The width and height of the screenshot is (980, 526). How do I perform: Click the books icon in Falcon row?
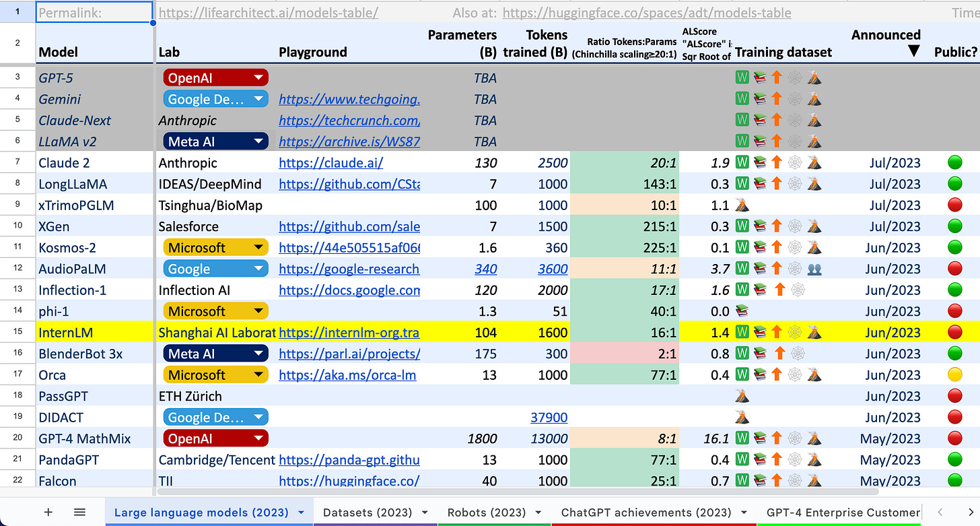(x=759, y=481)
